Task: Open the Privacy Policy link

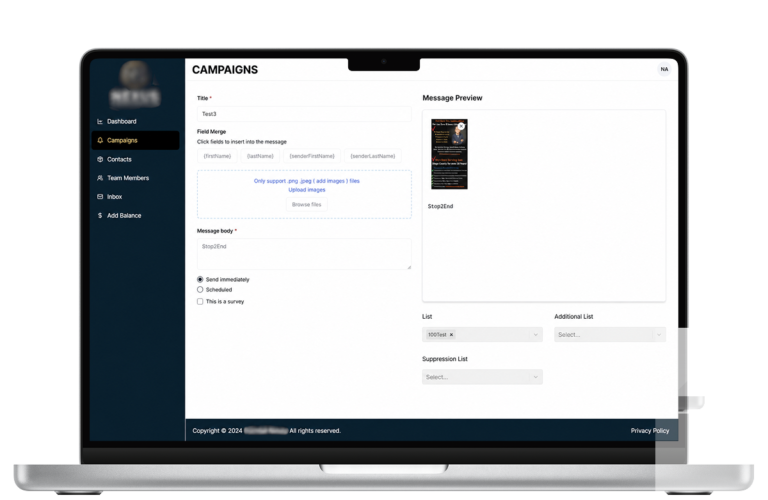Action: [x=649, y=430]
